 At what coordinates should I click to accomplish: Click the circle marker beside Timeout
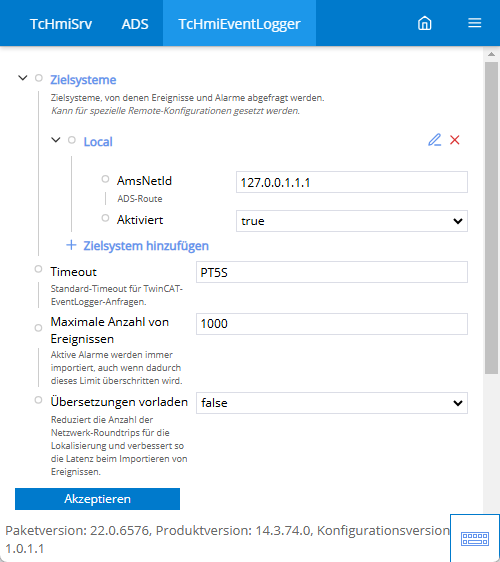coord(38,269)
